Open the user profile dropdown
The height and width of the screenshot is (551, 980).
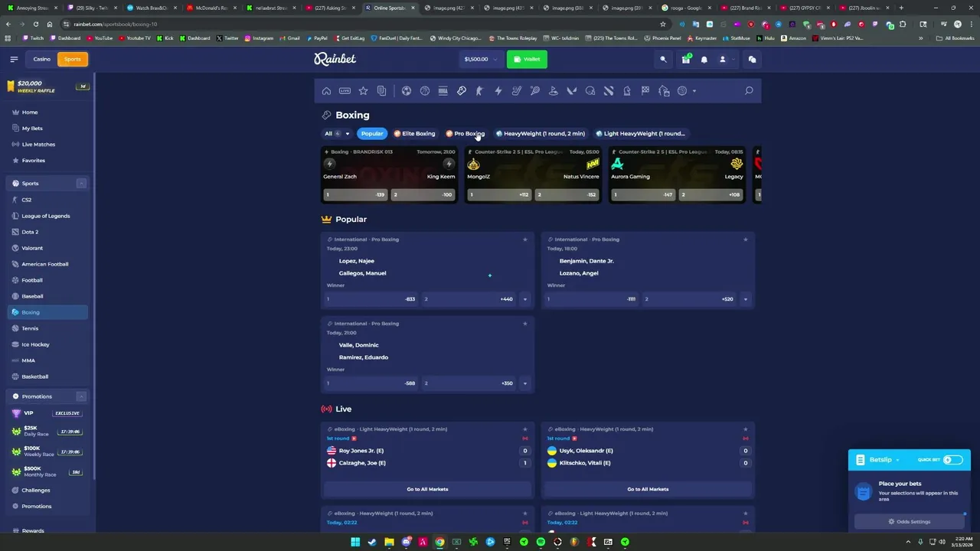(725, 59)
